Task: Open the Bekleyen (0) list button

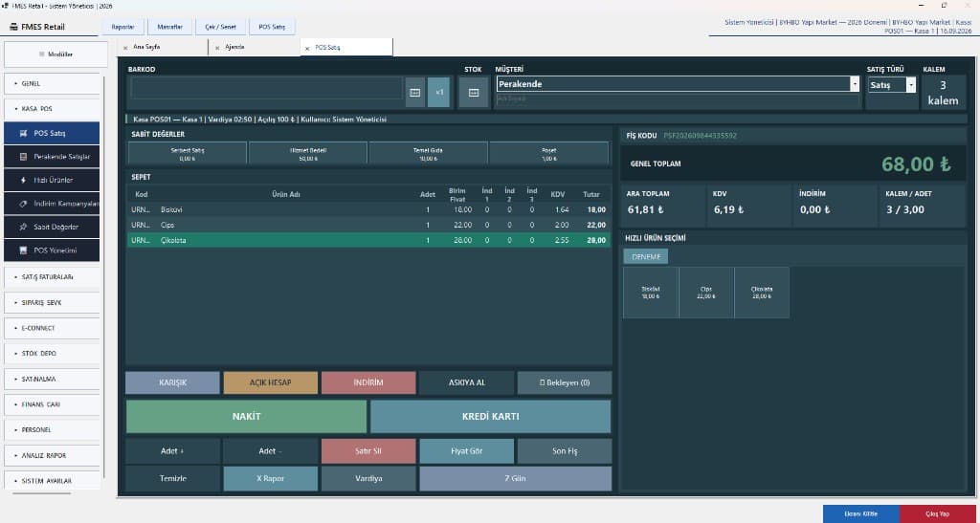Action: tap(565, 382)
